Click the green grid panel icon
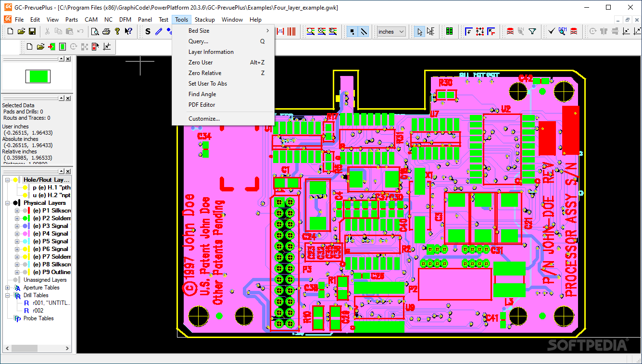The height and width of the screenshot is (364, 642). coord(450,31)
